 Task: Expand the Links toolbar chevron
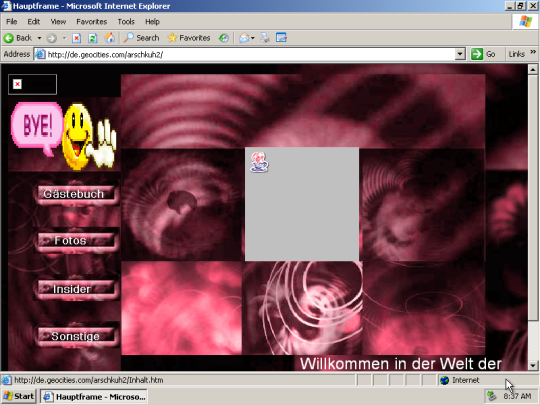point(533,52)
